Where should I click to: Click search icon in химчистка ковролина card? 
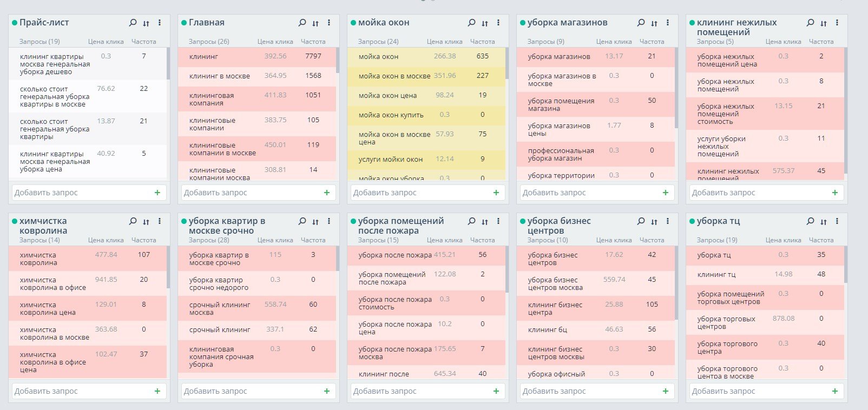(x=133, y=221)
